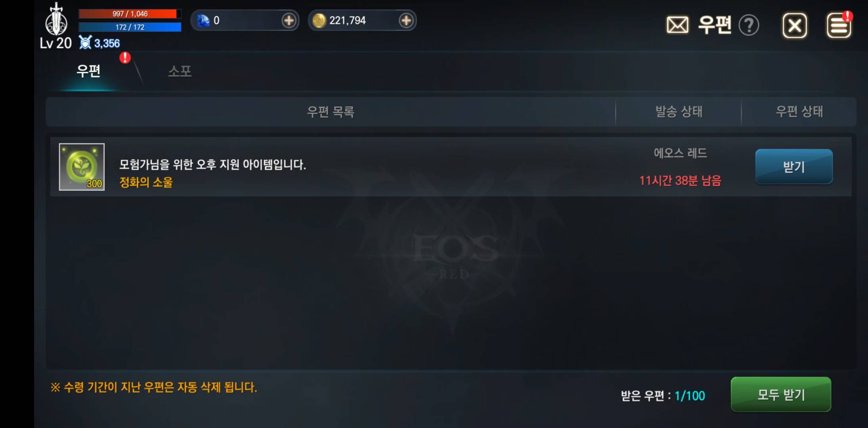The image size is (868, 428).
Task: Click the blue 받기 button
Action: [x=794, y=166]
